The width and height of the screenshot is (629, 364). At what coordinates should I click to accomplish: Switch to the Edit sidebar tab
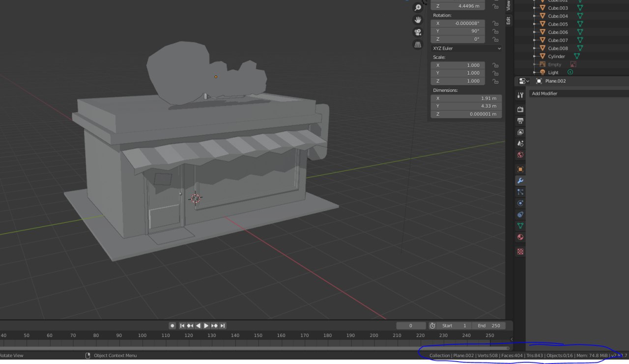[x=509, y=20]
